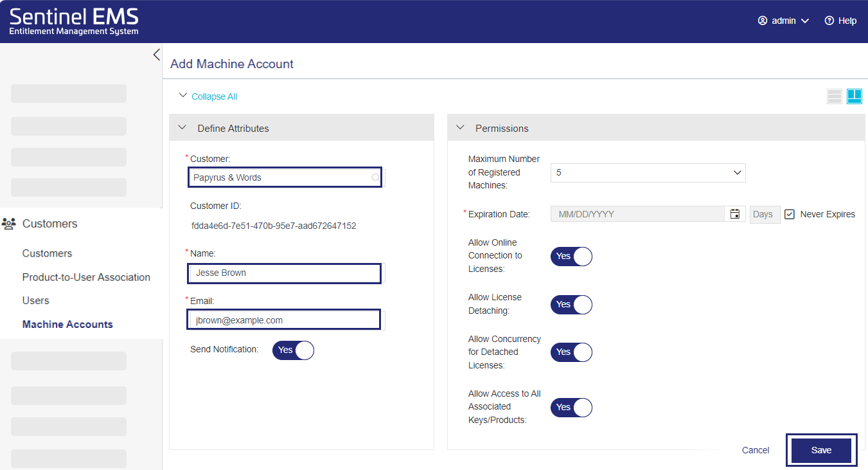Collapse the Permissions section
The width and height of the screenshot is (868, 470).
tap(460, 128)
